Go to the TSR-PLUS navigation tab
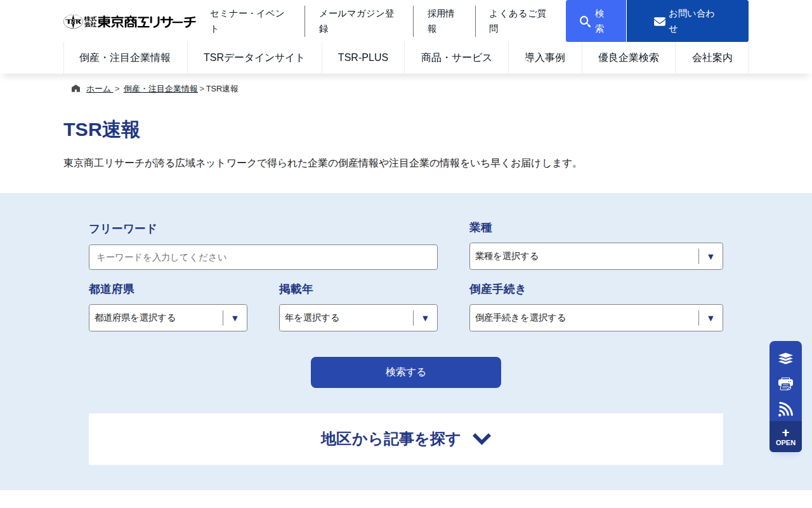Viewport: 812px width, 508px height. pos(363,57)
